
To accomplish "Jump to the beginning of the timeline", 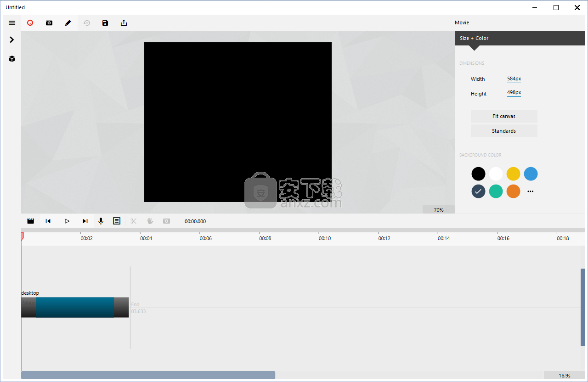I will pyautogui.click(x=48, y=221).
